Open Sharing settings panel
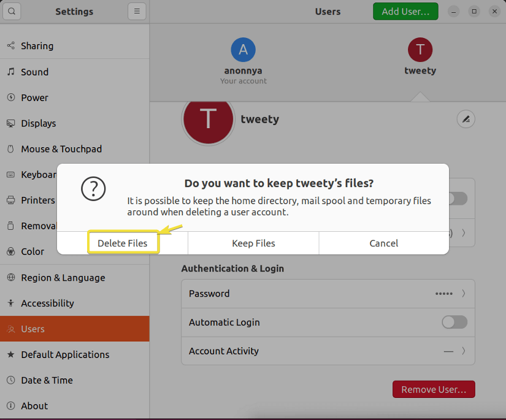The image size is (506, 420). 75,46
